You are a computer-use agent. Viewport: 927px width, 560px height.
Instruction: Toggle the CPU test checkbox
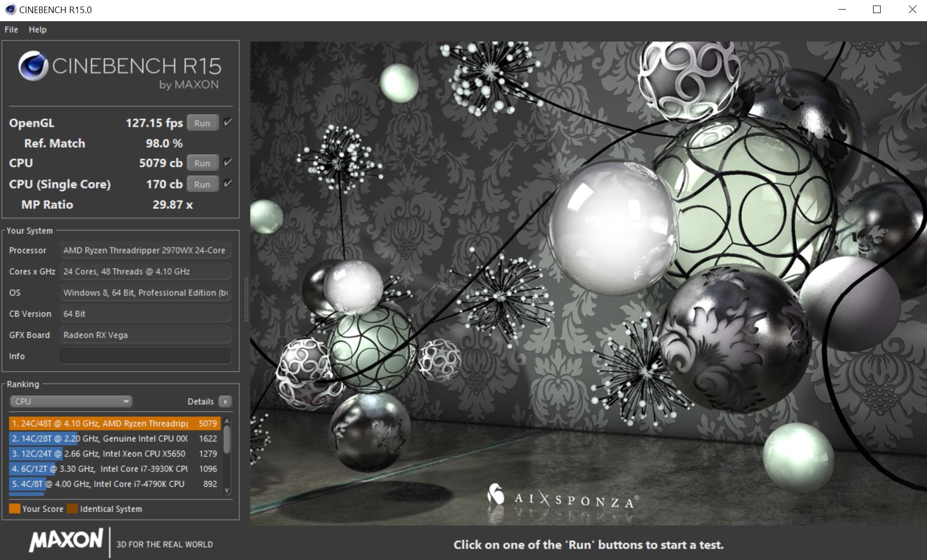click(228, 162)
